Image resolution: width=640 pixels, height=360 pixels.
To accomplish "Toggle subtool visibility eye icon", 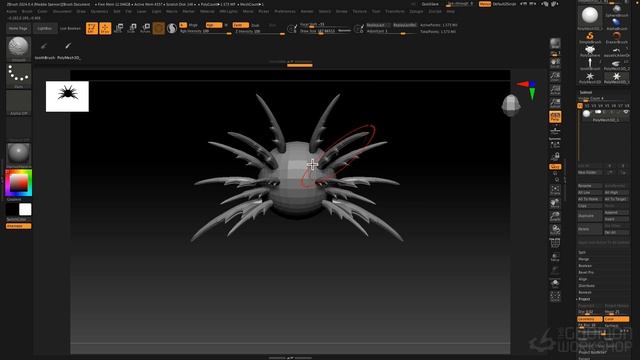I will [x=626, y=112].
